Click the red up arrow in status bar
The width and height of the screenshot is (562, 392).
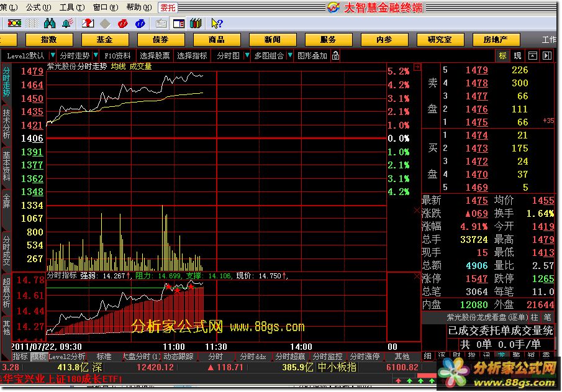[x=398, y=380]
